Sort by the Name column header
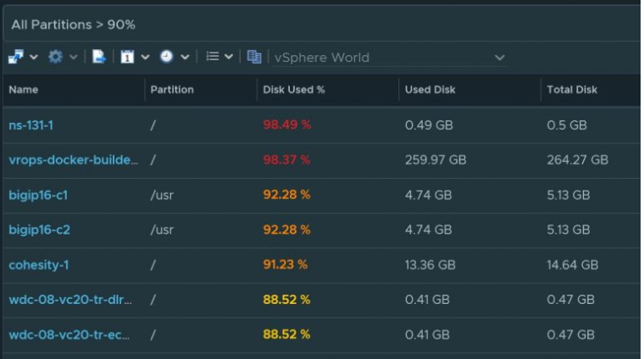The height and width of the screenshot is (359, 644). (24, 90)
